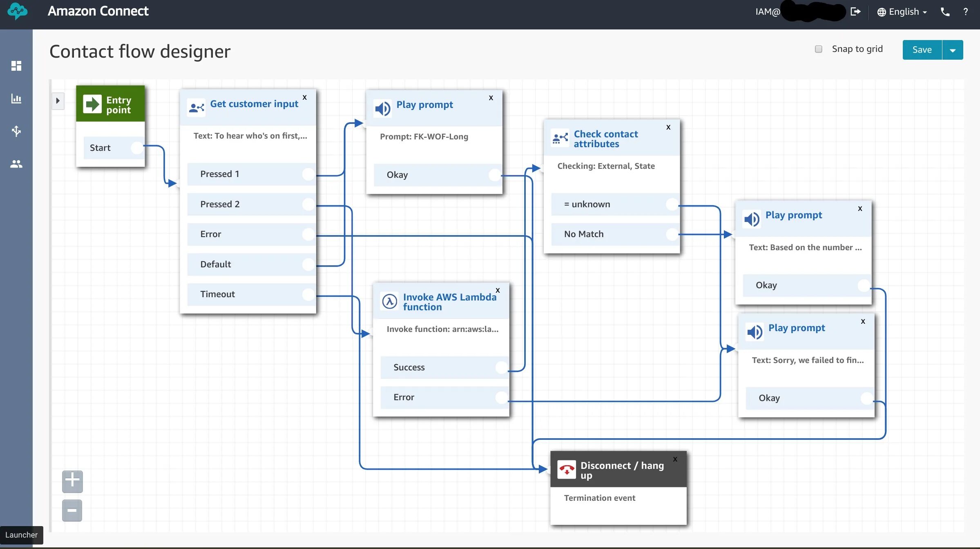Open help question mark icon
This screenshot has width=980, height=549.
click(x=966, y=12)
